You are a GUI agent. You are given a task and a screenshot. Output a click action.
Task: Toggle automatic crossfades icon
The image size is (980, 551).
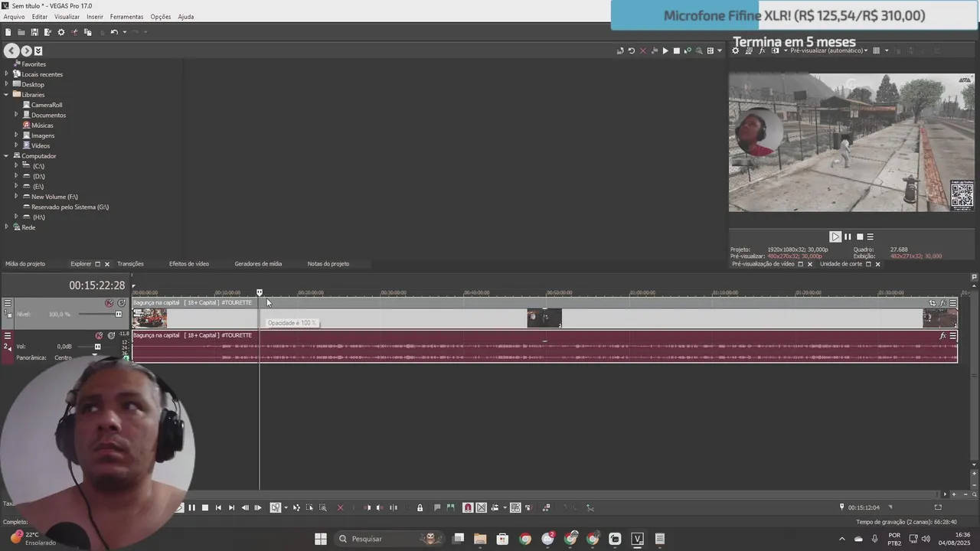(x=481, y=507)
